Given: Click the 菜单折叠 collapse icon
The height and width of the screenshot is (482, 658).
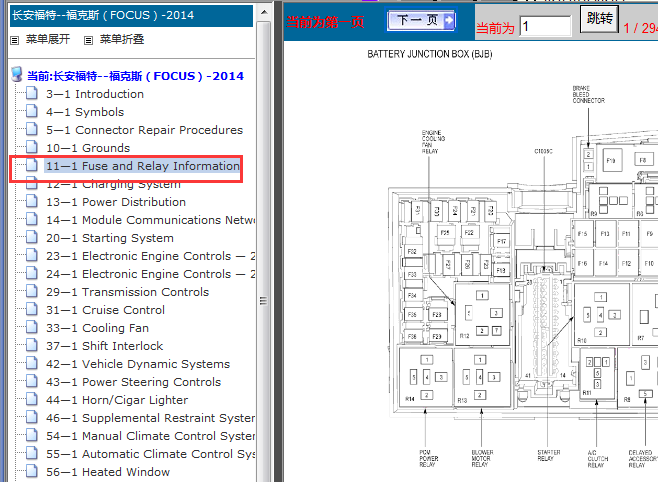Looking at the screenshot, I should point(88,40).
